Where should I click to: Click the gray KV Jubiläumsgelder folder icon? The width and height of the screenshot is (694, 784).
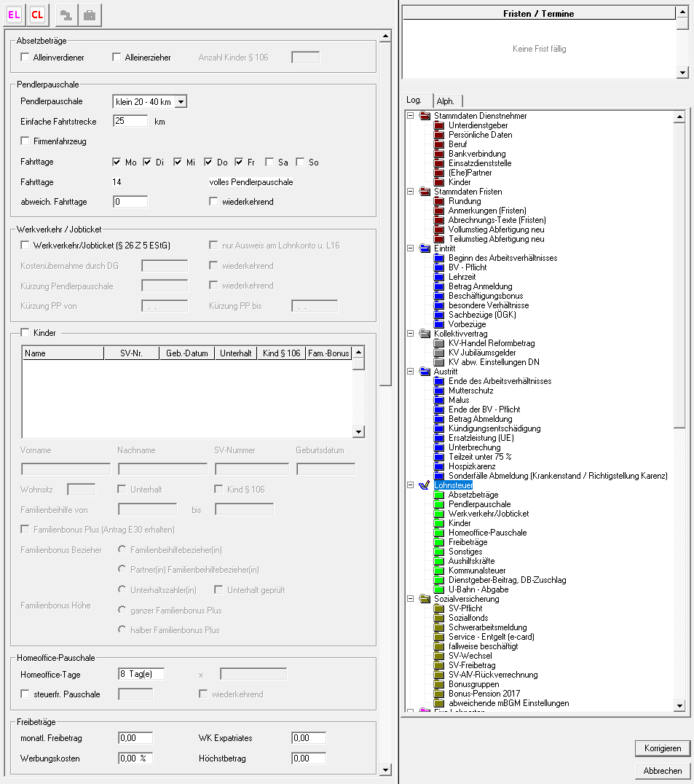tap(439, 353)
